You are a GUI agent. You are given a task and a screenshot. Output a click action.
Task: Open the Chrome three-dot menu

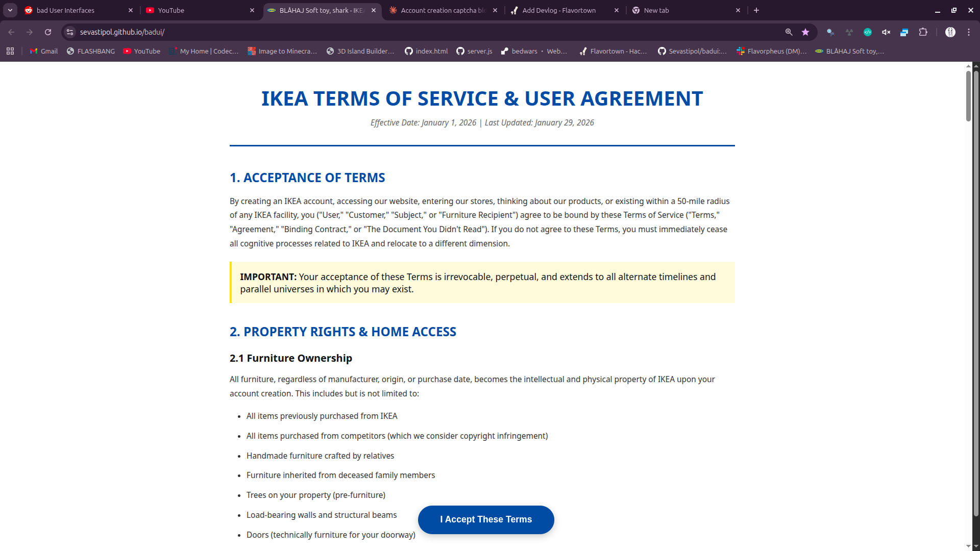click(x=969, y=32)
